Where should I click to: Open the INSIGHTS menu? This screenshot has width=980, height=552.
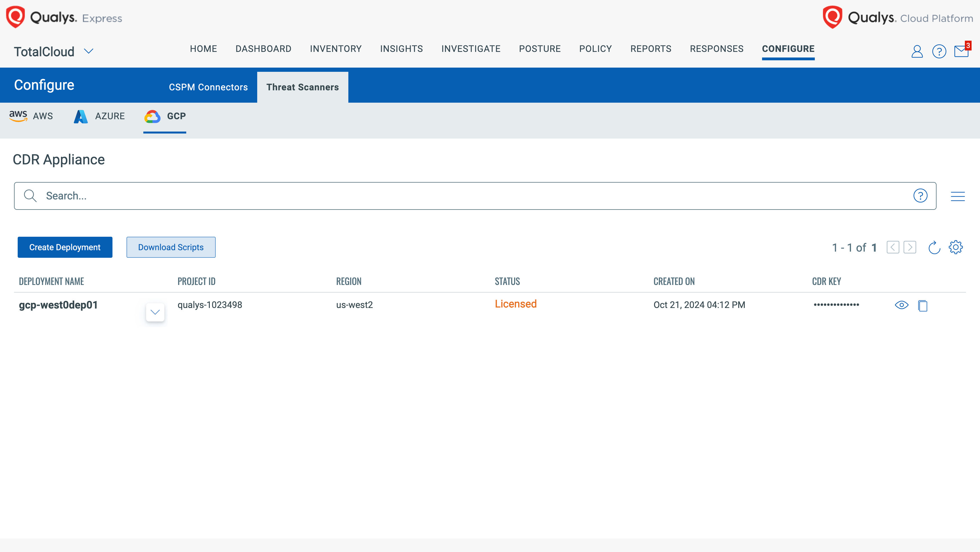[401, 49]
